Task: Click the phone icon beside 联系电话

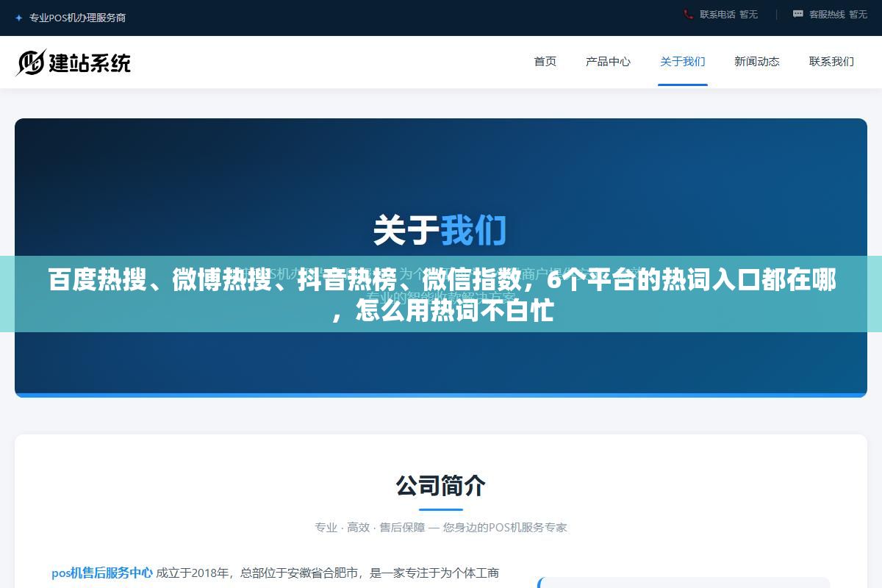Action: (x=688, y=14)
